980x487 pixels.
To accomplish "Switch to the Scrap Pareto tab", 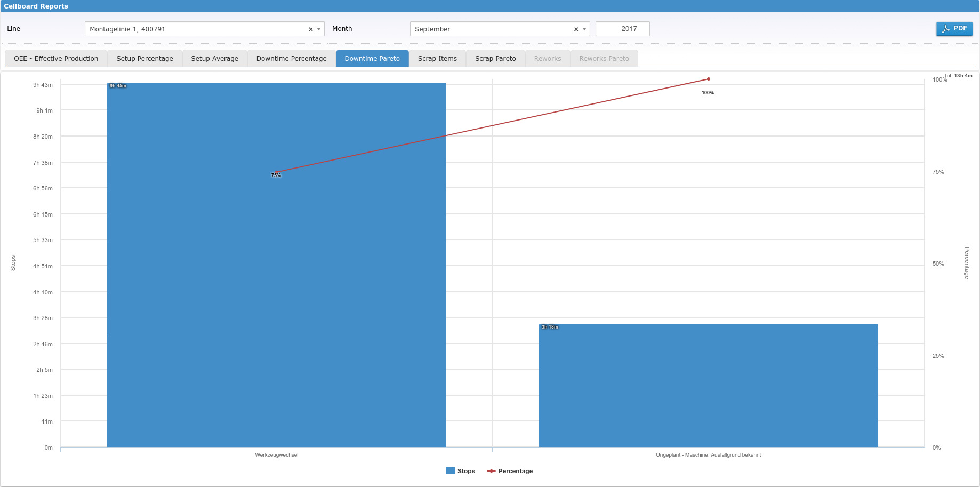I will point(495,59).
